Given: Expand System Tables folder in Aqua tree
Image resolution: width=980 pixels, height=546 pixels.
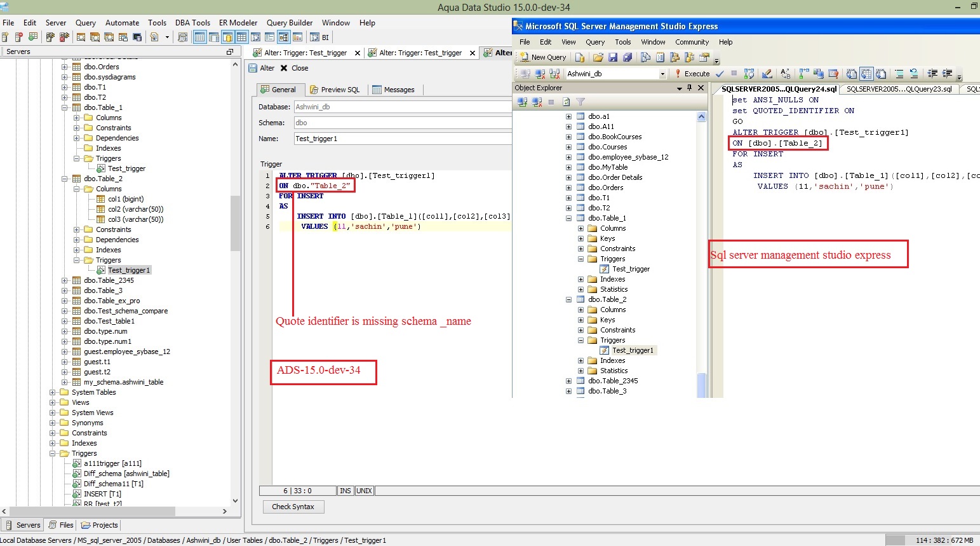Looking at the screenshot, I should click(52, 392).
